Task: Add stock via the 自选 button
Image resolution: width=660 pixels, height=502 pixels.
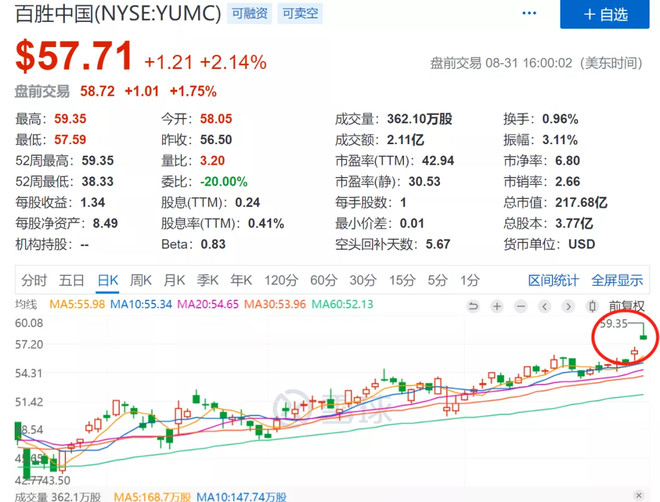Action: (x=604, y=14)
